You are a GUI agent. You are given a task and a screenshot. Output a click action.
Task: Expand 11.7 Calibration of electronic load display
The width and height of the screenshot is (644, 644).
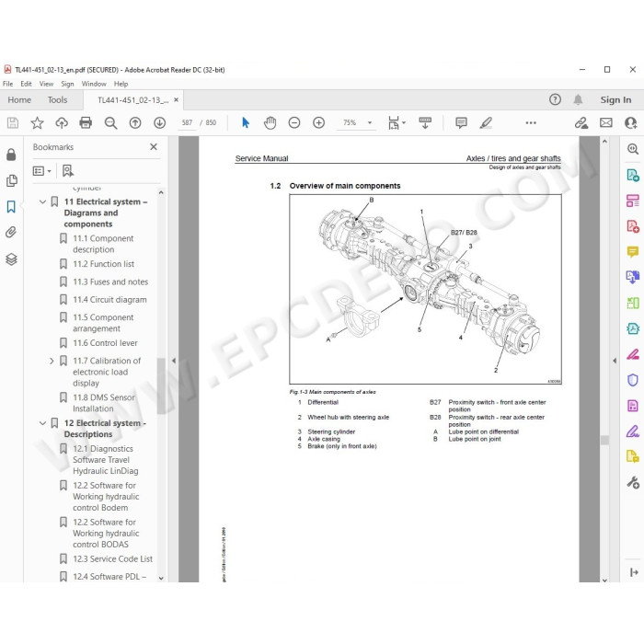[52, 361]
